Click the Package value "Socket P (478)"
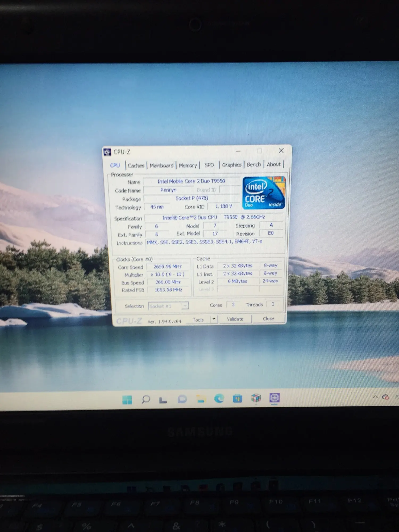 point(192,198)
